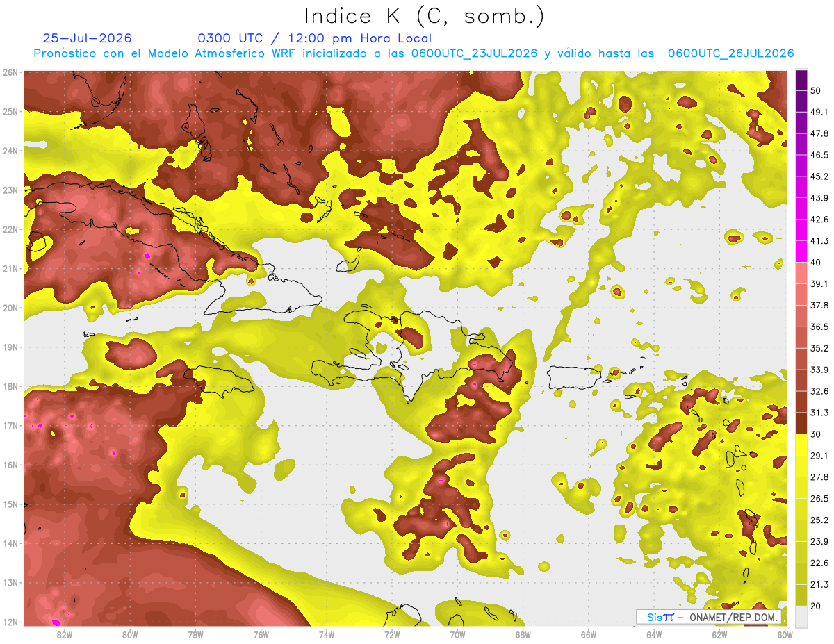Click the latitude label "20N"
The image size is (834, 644).
tap(11, 308)
